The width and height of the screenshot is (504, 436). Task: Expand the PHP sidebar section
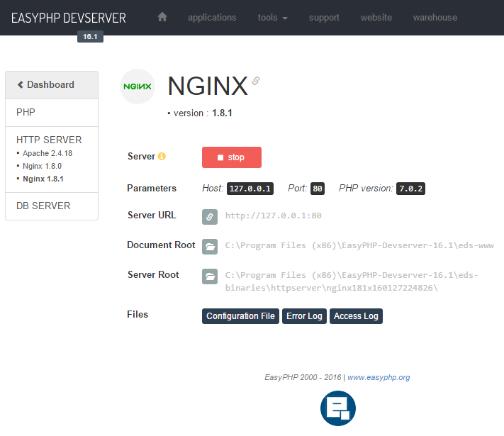pos(26,112)
